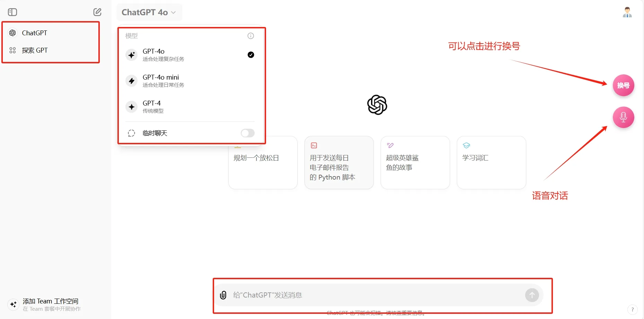Viewport: 644px width, 319px height.
Task: Start a new chat with pencil icon
Action: point(97,12)
